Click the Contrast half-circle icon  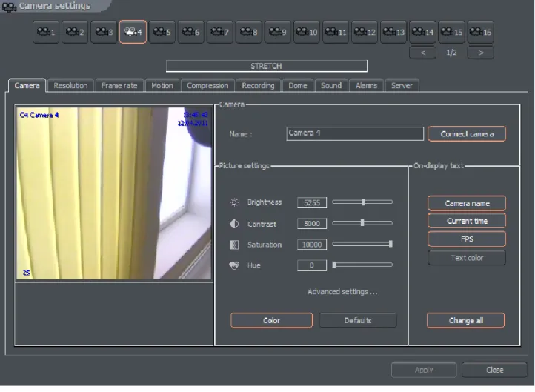click(x=234, y=224)
